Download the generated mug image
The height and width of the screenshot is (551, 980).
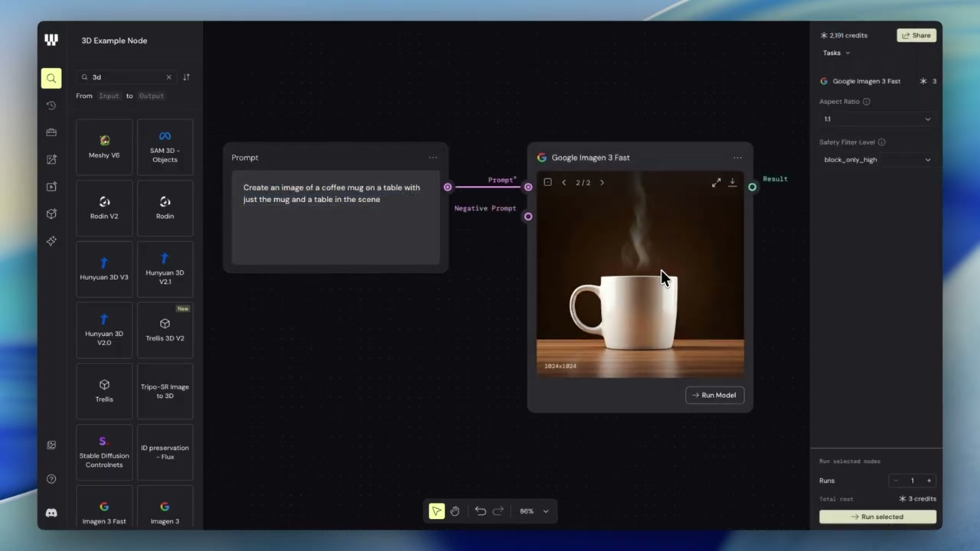pyautogui.click(x=732, y=182)
